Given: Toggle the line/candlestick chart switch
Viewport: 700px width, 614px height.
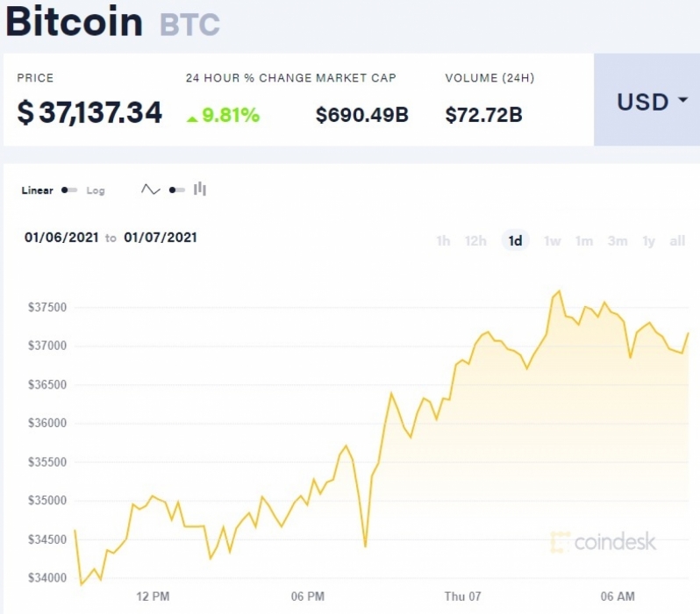Looking at the screenshot, I should [x=177, y=190].
